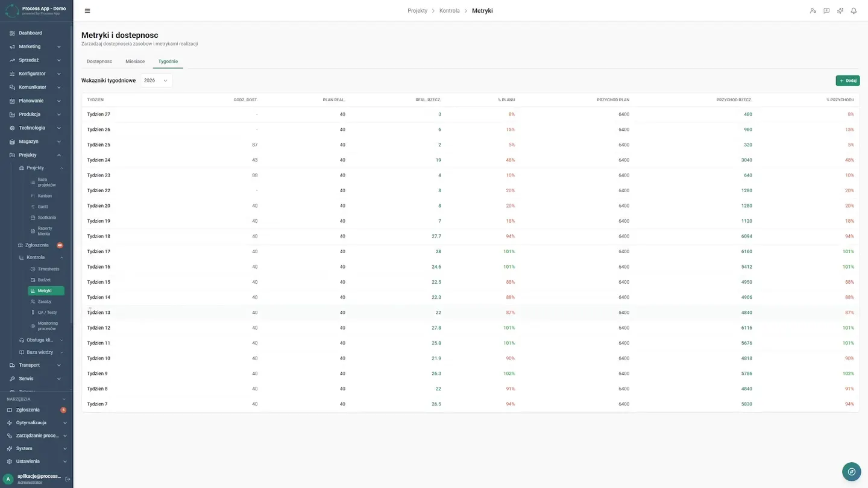Image resolution: width=868 pixels, height=488 pixels.
Task: Click the Optymalizacja lightning bolt icon
Action: point(10,423)
